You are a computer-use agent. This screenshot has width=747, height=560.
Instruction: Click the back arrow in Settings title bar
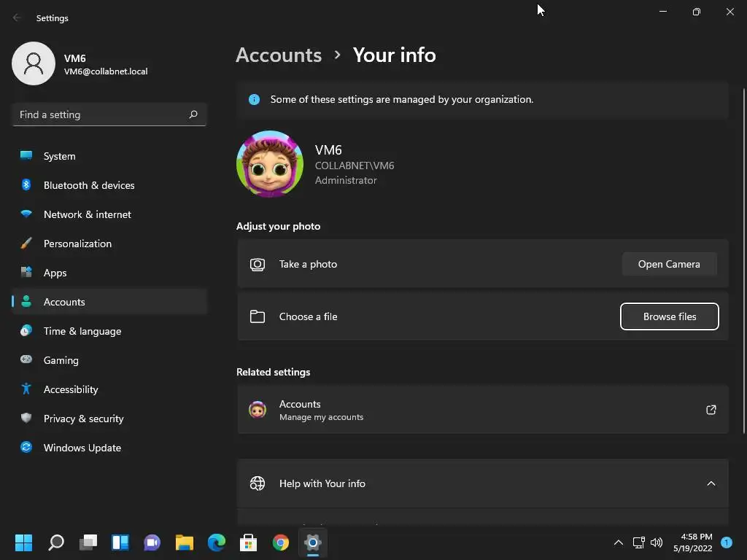tap(17, 17)
